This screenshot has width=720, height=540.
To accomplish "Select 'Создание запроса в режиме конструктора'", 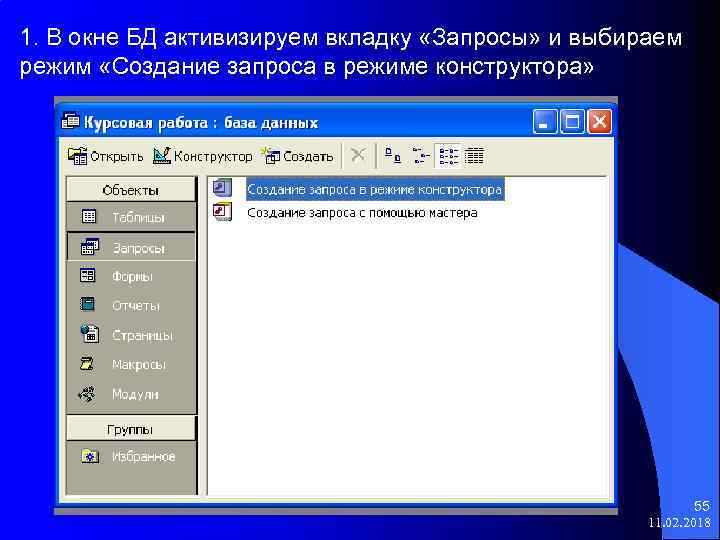I will (375, 190).
